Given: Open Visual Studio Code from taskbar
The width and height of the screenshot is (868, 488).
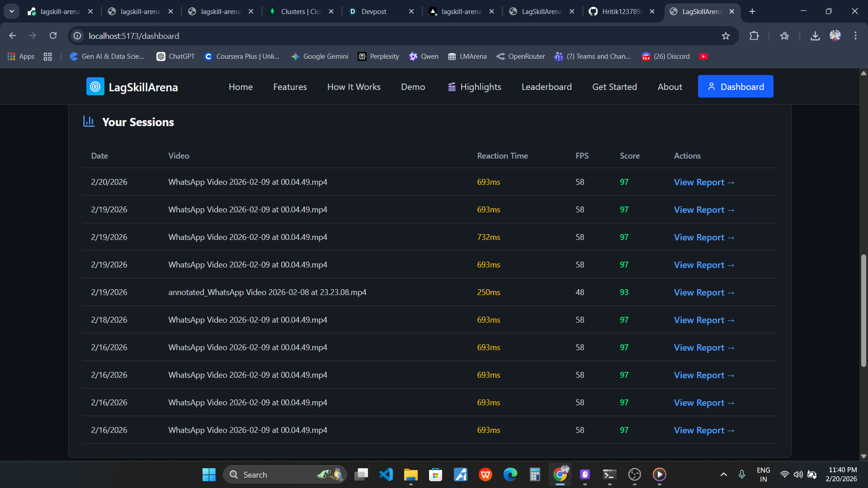Looking at the screenshot, I should click(x=386, y=474).
